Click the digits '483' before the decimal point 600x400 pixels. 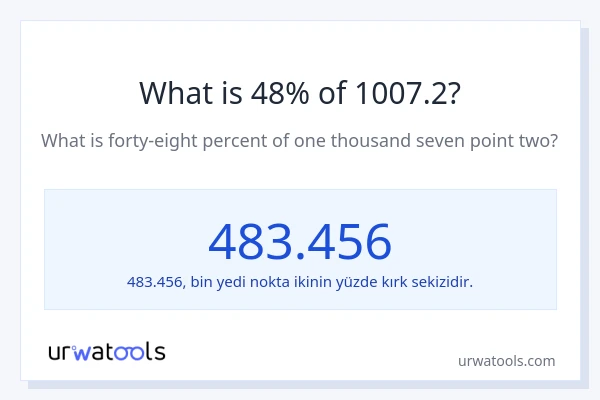[250, 241]
